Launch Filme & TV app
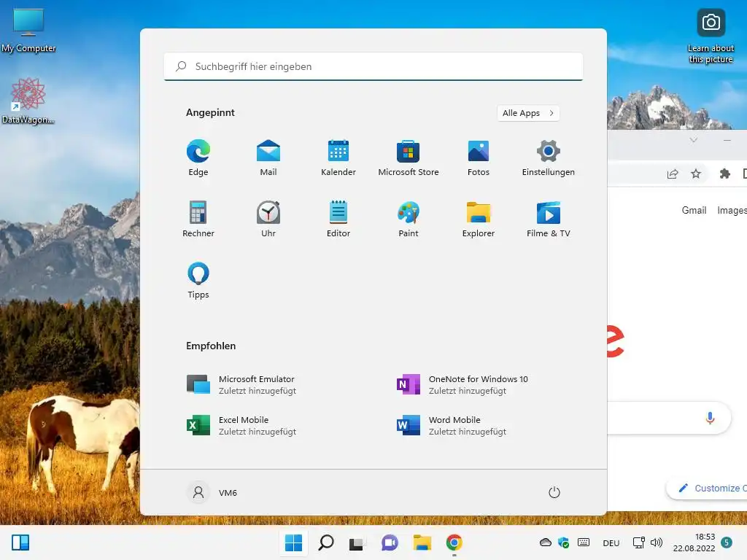The width and height of the screenshot is (747, 560). point(549,219)
